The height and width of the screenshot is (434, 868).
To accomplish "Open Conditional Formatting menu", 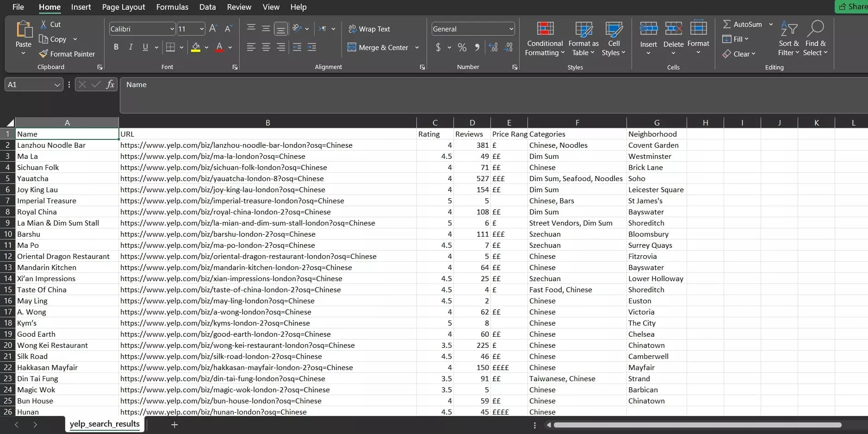I will tap(545, 39).
